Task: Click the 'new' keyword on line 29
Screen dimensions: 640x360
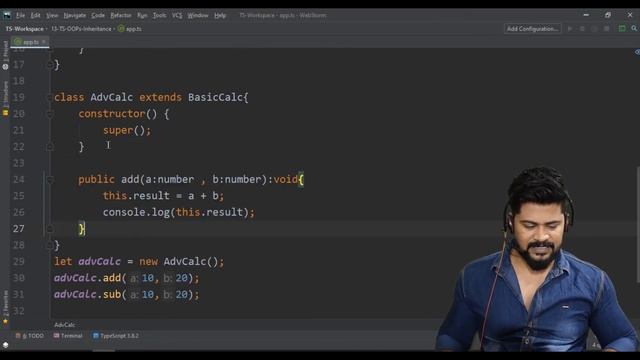Action: coord(149,262)
